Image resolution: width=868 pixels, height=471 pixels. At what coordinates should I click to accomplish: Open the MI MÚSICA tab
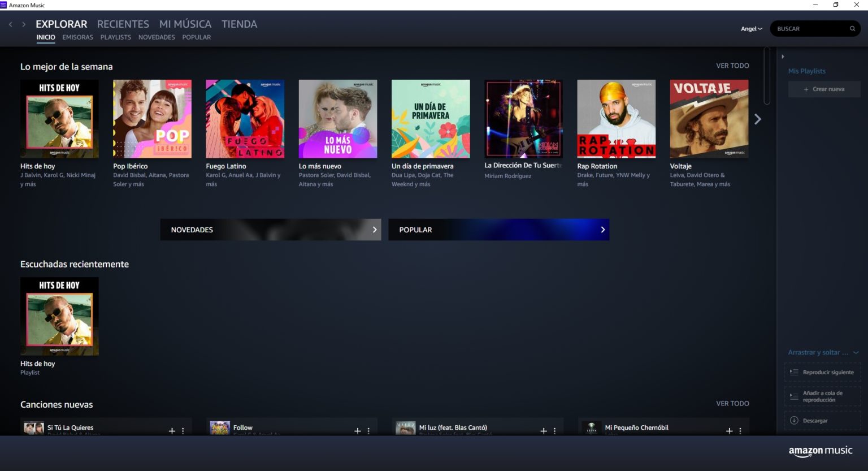tap(185, 24)
